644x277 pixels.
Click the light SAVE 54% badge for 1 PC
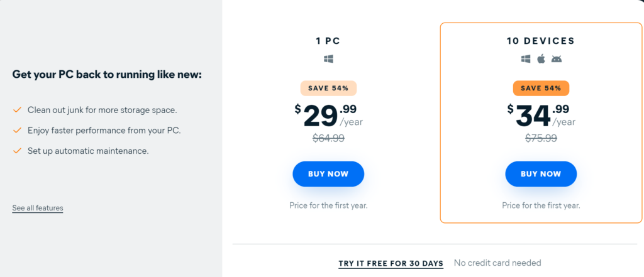point(328,88)
